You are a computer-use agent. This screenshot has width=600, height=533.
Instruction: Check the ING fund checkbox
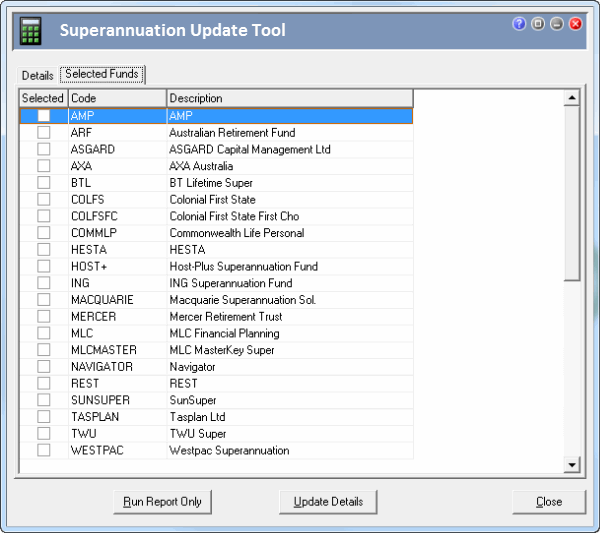tap(44, 283)
